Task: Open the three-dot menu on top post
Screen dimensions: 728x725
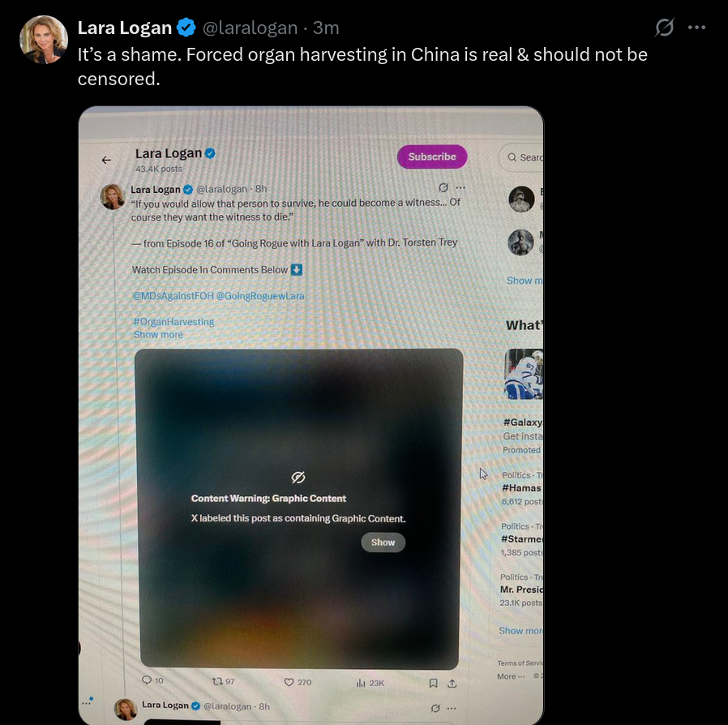Action: (x=697, y=28)
